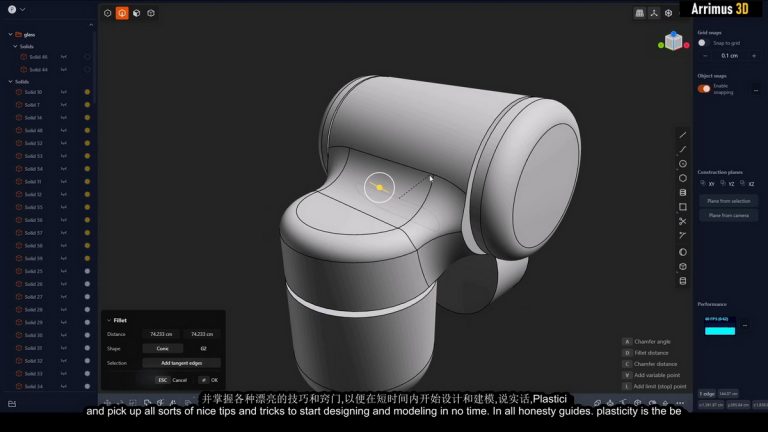Disable the Enable snapping toggle
Image resolution: width=768 pixels, height=432 pixels.
pos(704,88)
